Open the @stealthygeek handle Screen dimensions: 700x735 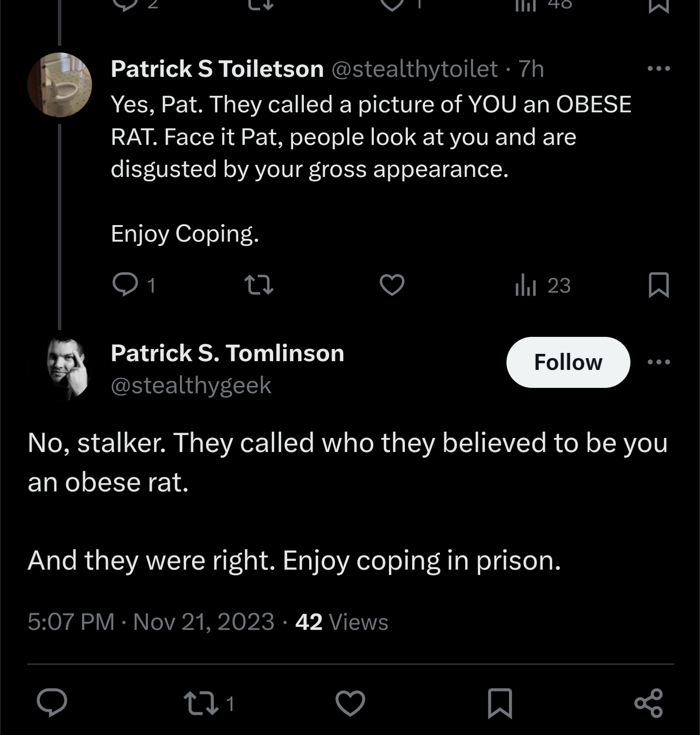[x=191, y=385]
